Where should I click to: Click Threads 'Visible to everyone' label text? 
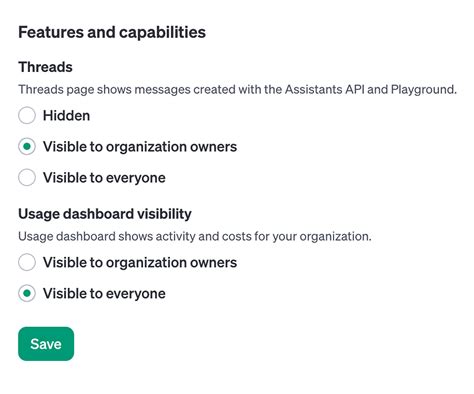pyautogui.click(x=104, y=178)
